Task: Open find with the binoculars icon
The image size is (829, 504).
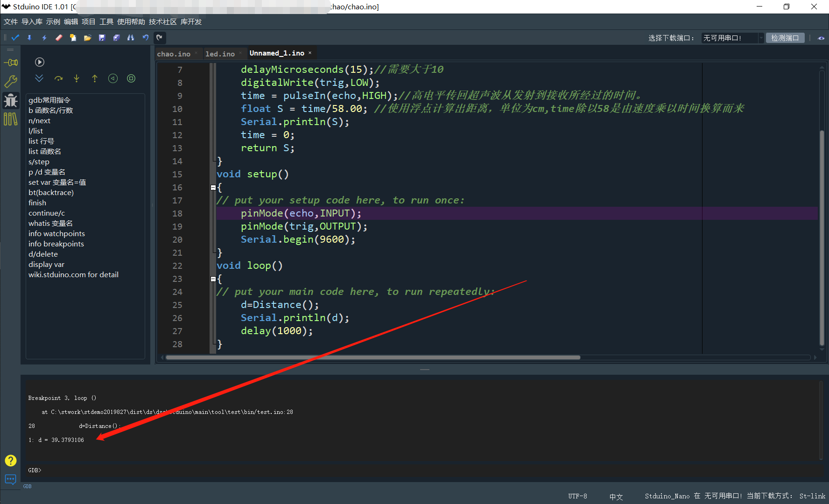Action: (131, 38)
